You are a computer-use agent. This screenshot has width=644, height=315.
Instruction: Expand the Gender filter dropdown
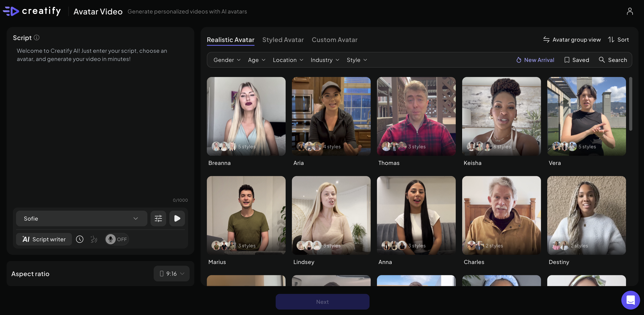coord(227,60)
